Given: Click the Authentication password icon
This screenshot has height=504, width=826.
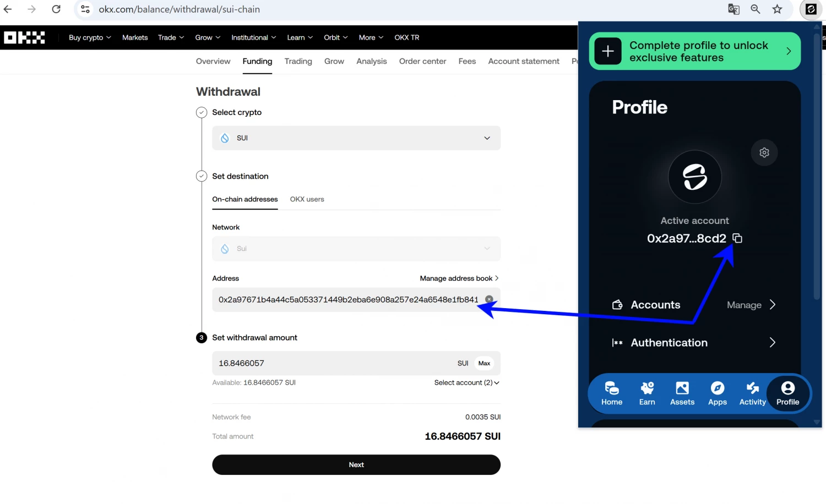Looking at the screenshot, I should pos(617,343).
